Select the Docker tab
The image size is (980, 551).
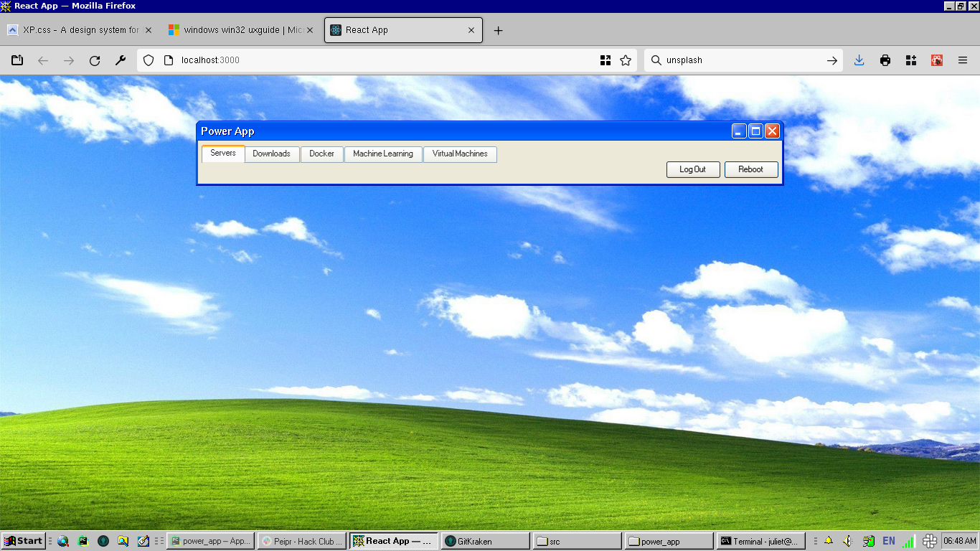point(322,154)
